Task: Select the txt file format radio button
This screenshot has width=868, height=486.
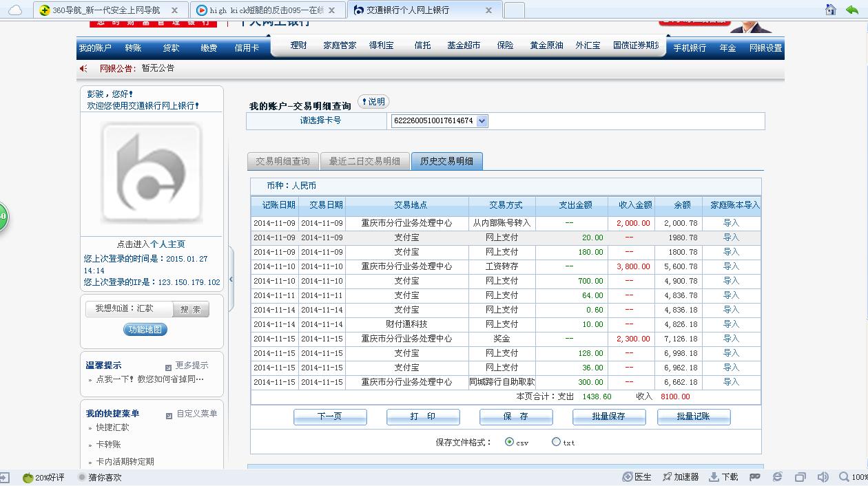Action: 556,442
